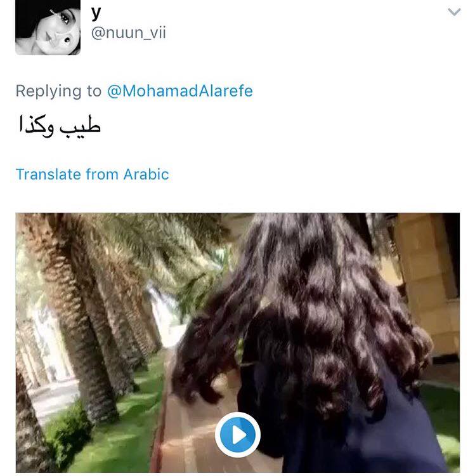Click the word "طيب" in the tweet
475x476 pixels.
point(81,125)
